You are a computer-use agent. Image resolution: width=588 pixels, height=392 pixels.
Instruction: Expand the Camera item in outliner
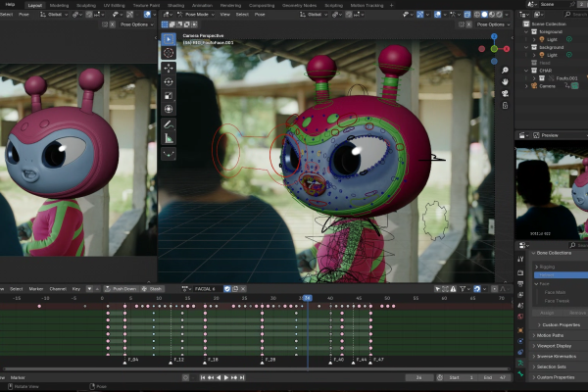click(x=526, y=86)
